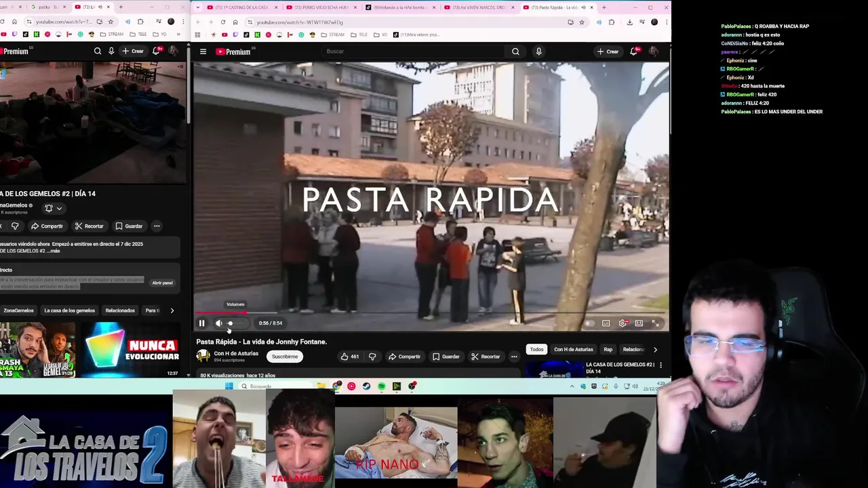Screen dimensions: 868x488
Task: Click the YouTube Premium logo in right window
Action: pyautogui.click(x=233, y=52)
